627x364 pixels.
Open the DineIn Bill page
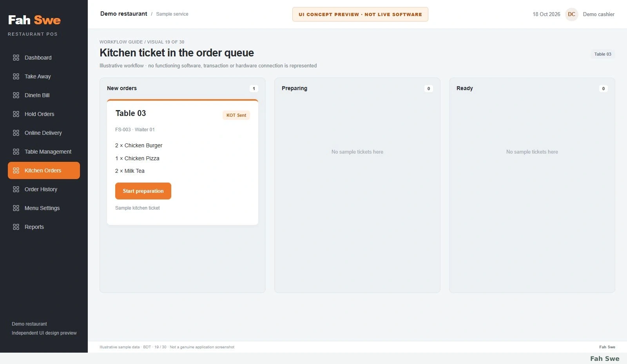point(44,95)
